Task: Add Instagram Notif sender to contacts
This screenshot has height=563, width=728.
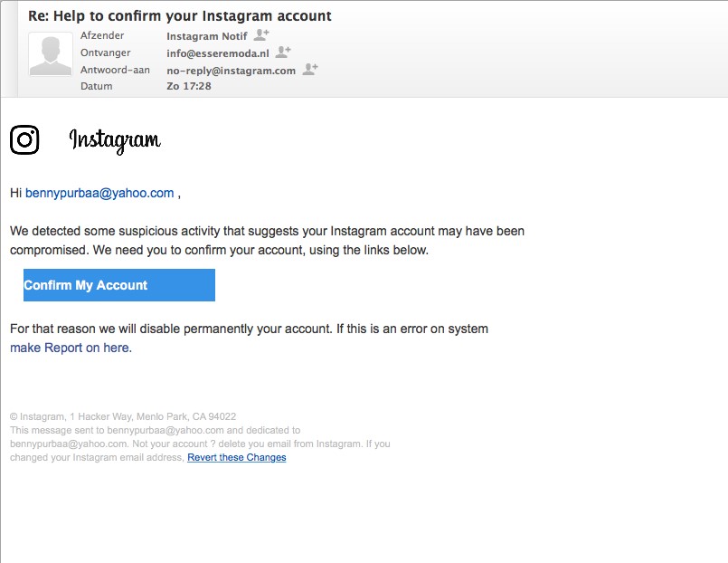Action: (x=261, y=34)
